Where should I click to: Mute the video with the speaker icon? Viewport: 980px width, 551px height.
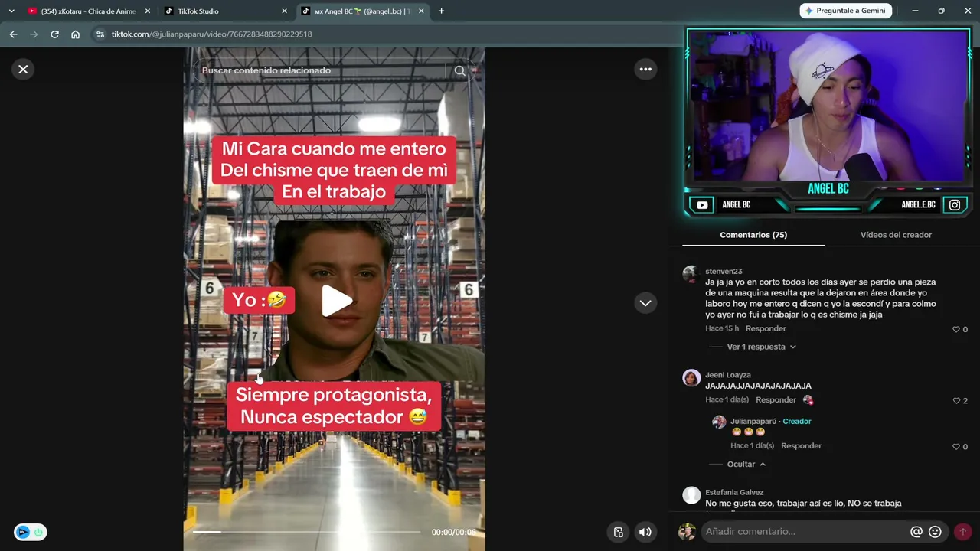coord(645,533)
